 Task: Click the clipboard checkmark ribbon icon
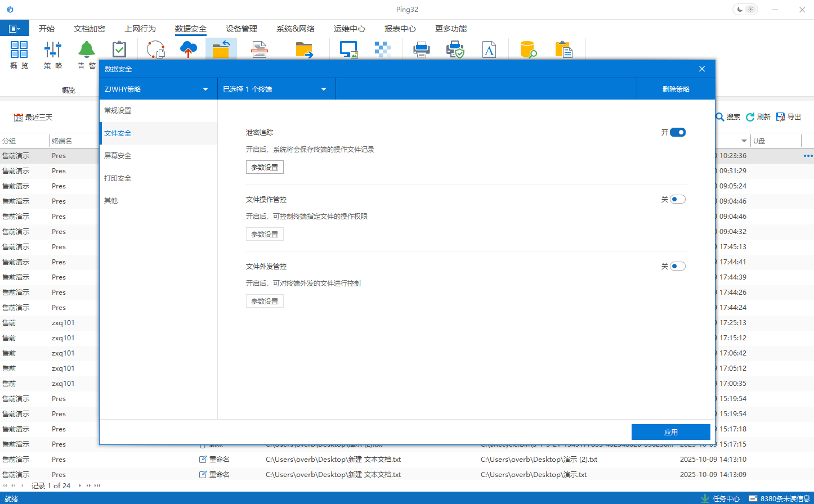[119, 50]
